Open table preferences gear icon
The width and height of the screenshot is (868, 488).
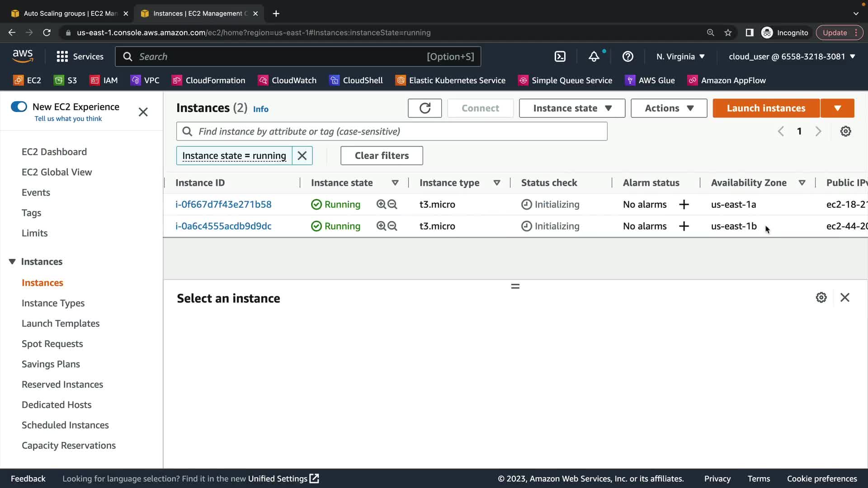[x=845, y=131]
